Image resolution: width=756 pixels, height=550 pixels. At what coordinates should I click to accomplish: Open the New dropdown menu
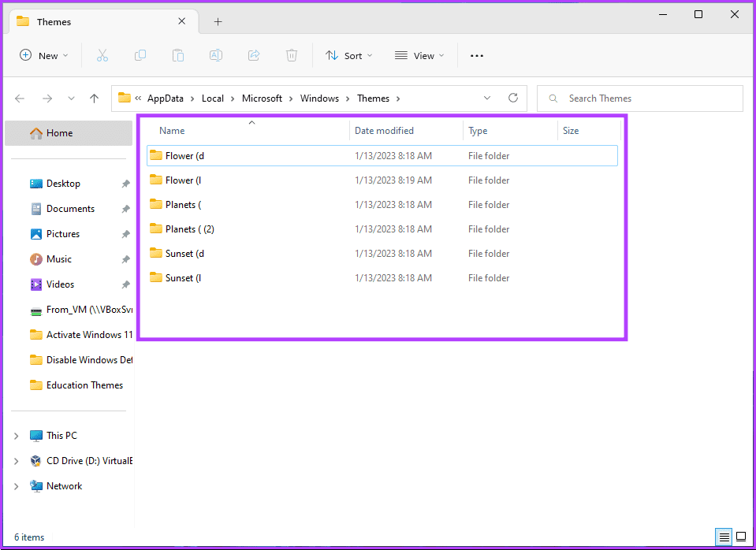point(44,55)
